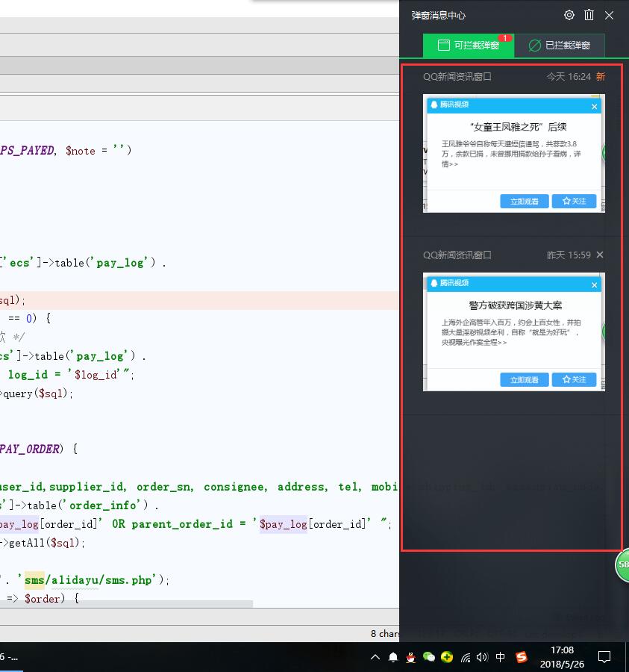629x672 pixels.
Task: Open the bell notification tray icon
Action: coord(393,657)
